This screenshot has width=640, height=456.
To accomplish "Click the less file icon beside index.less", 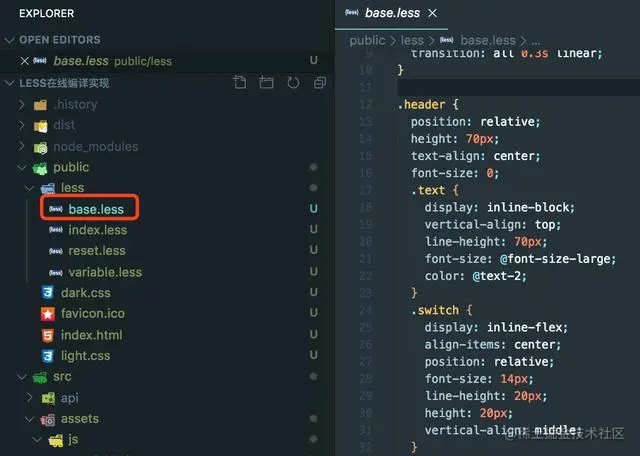I will pyautogui.click(x=56, y=230).
